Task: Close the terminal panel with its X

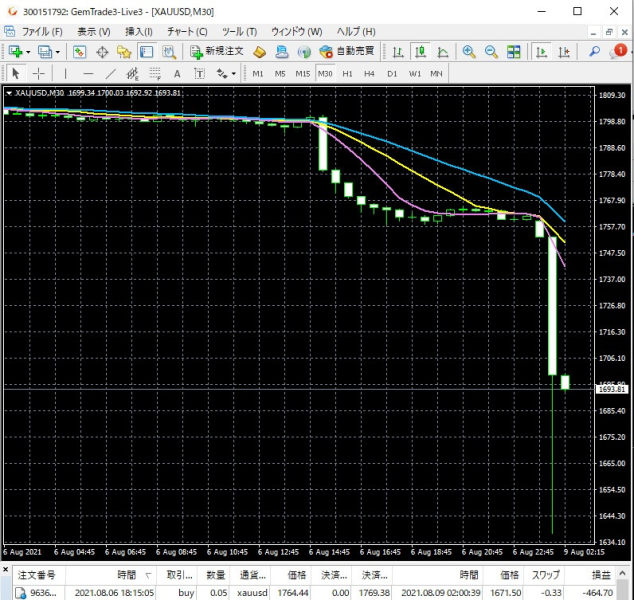Action: (5, 570)
